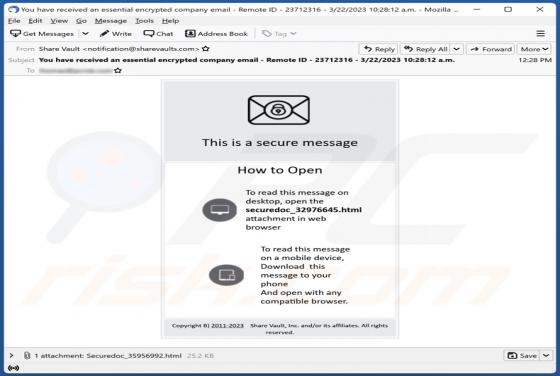Close the Thunderbird window
The height and width of the screenshot is (376, 560).
(540, 9)
